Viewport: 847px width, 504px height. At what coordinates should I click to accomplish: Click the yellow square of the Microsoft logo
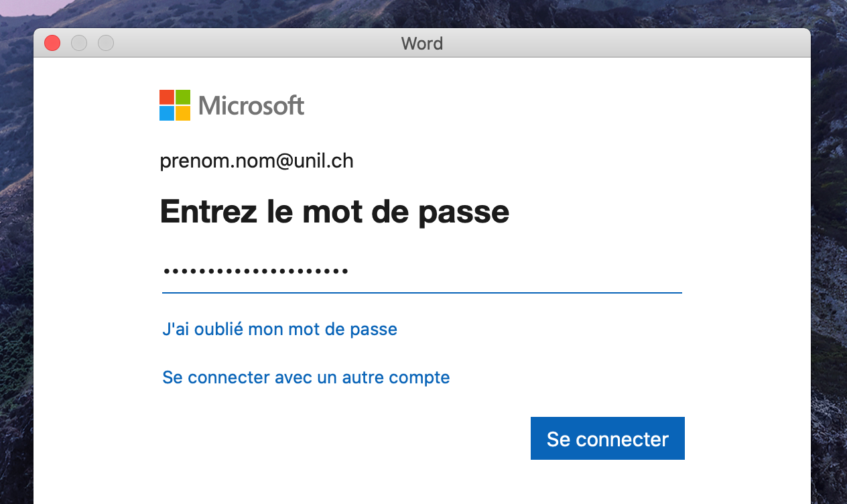(x=183, y=113)
